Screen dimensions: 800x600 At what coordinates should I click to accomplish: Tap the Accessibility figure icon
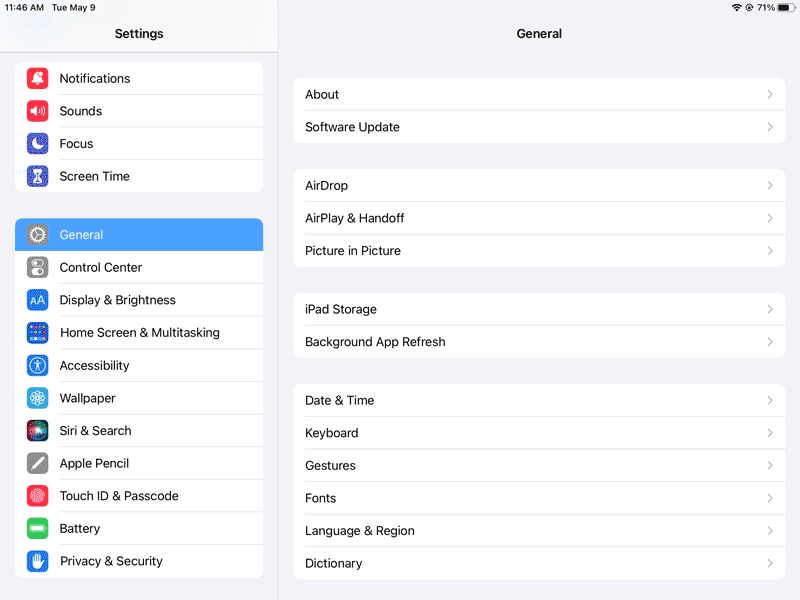[x=37, y=365]
